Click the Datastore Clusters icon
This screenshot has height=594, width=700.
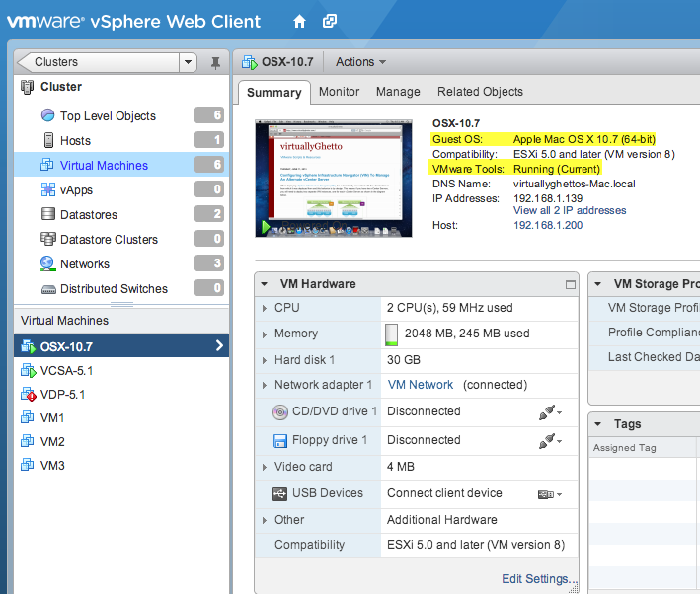[48, 239]
